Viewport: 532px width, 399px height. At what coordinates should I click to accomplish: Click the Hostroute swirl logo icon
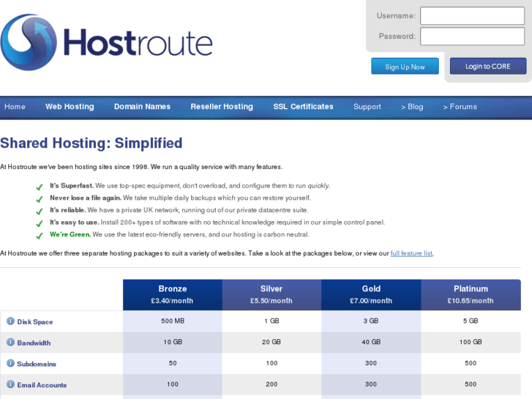(x=29, y=42)
